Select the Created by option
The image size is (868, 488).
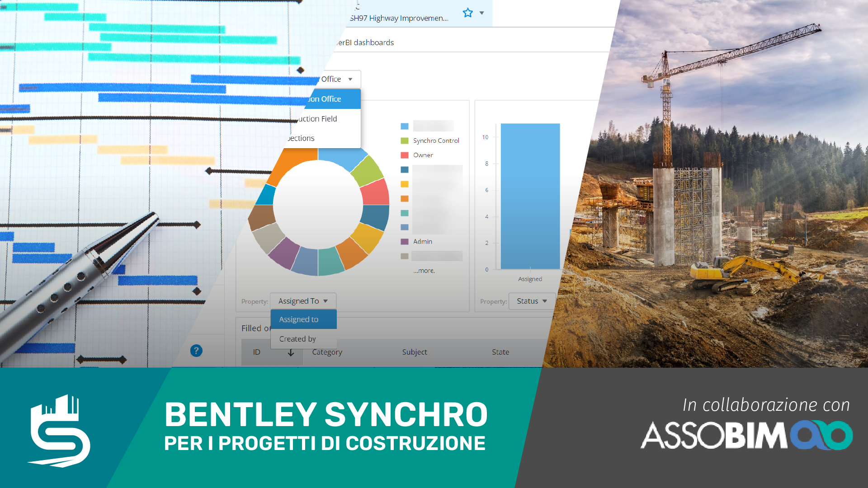pyautogui.click(x=303, y=339)
